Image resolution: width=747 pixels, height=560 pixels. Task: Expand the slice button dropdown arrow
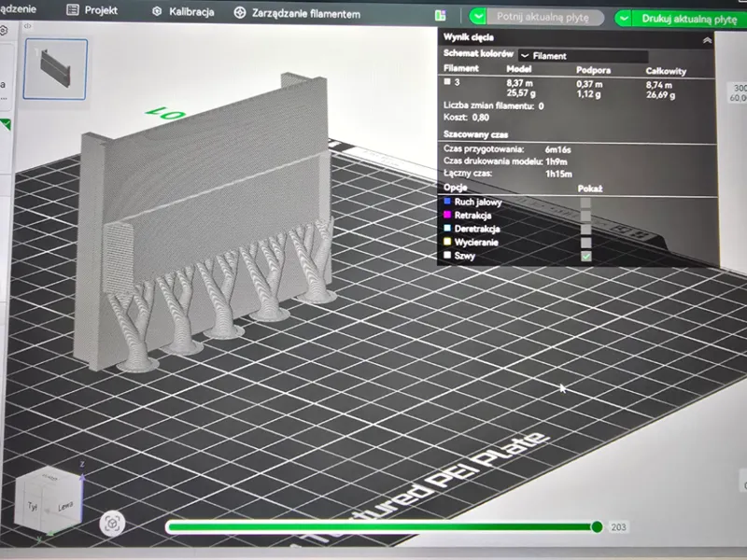click(x=478, y=17)
